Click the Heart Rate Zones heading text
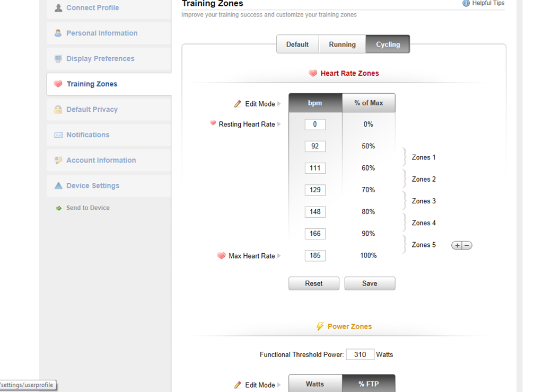Viewport: 543px width, 392px height. click(x=350, y=73)
